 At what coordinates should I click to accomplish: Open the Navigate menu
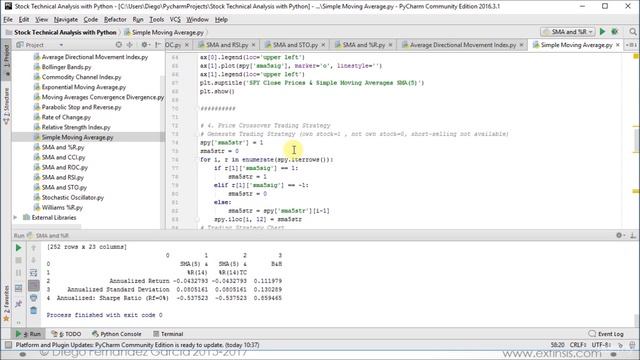coord(66,20)
